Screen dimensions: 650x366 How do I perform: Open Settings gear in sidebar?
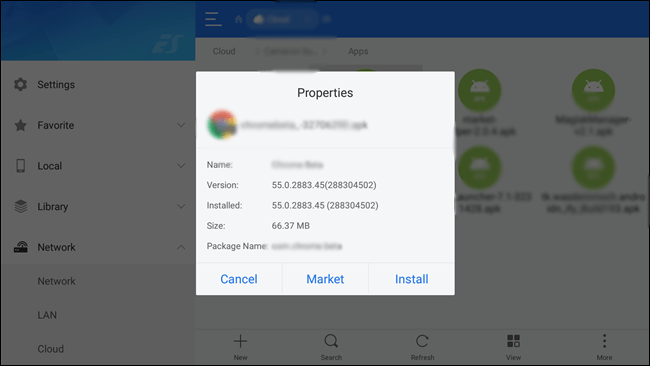pos(20,85)
